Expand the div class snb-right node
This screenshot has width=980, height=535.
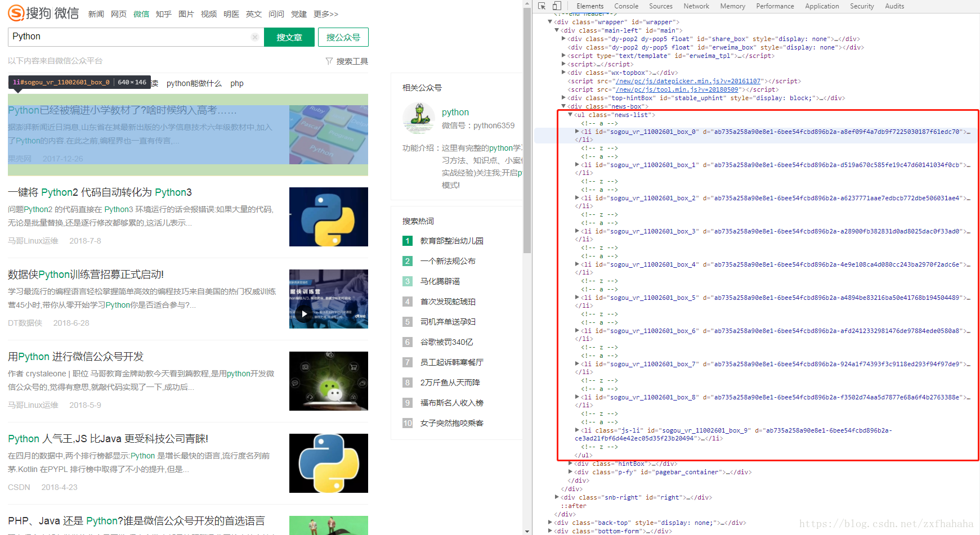click(x=557, y=497)
